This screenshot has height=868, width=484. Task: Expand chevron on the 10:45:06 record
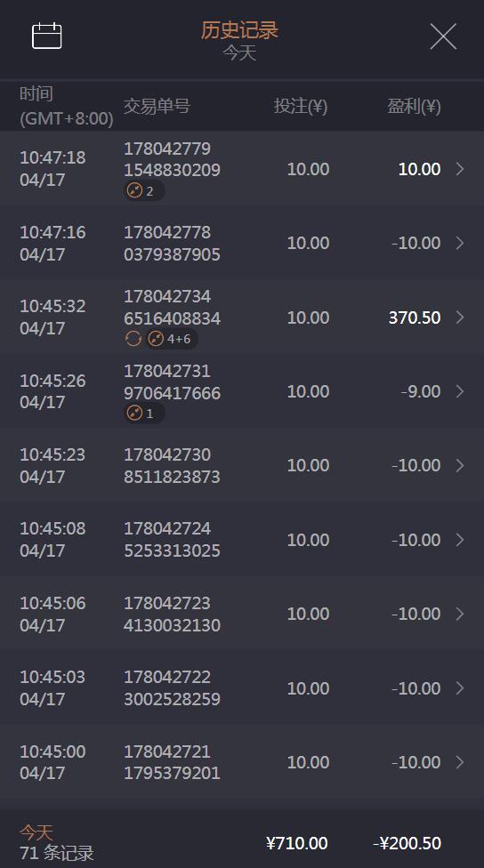460,614
